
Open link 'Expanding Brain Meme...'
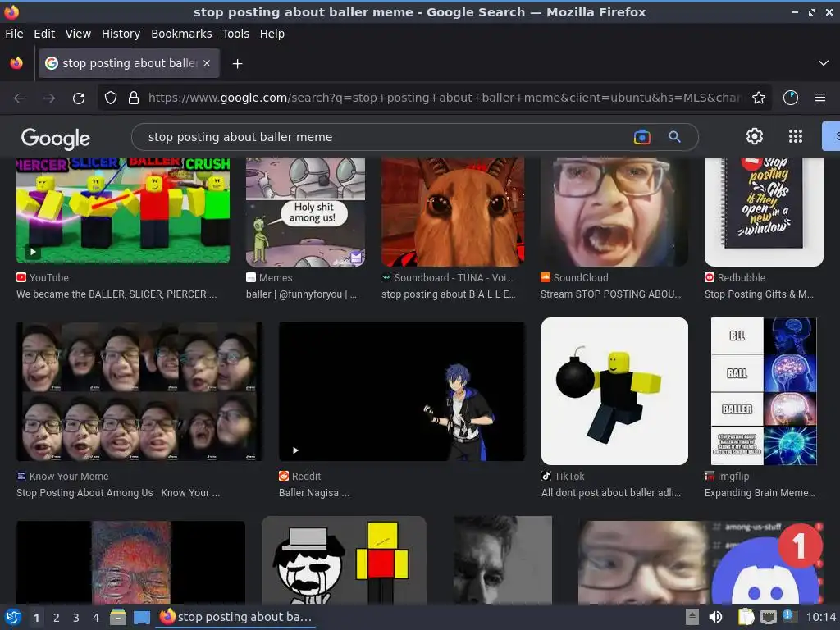point(760,493)
